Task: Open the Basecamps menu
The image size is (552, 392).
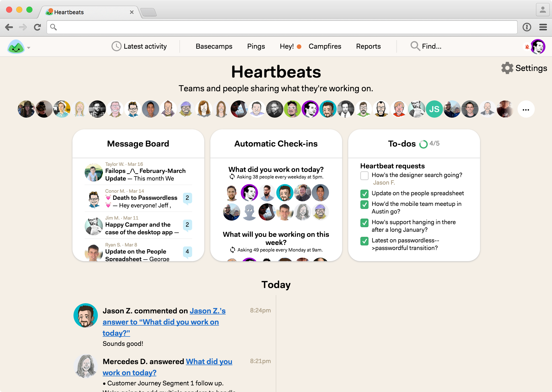Action: (214, 46)
